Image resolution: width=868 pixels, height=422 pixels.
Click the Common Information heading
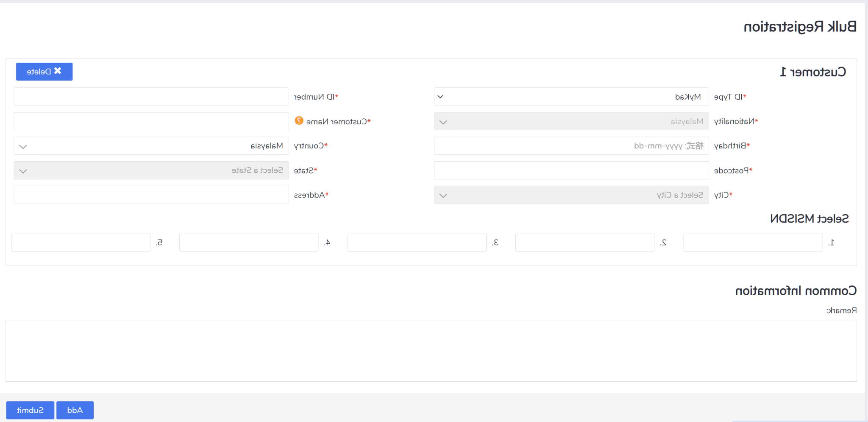coord(796,291)
